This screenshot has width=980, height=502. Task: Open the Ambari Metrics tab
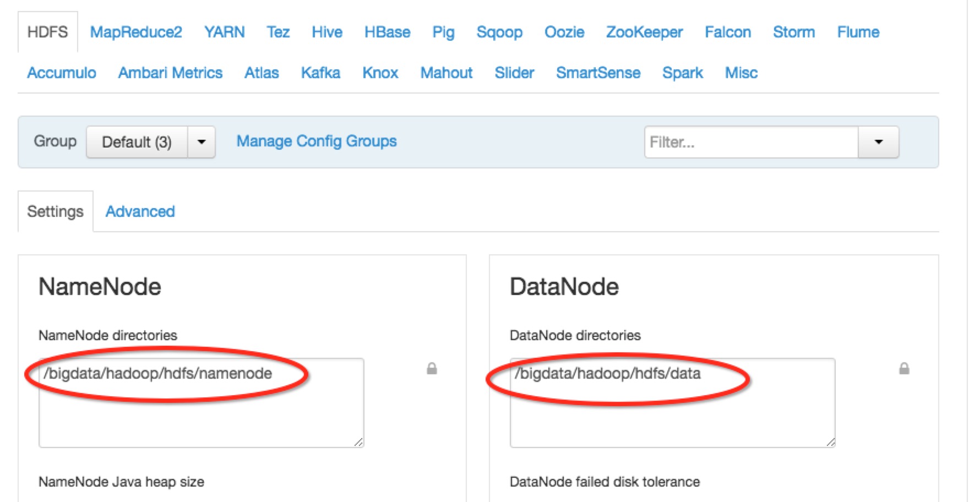click(170, 73)
